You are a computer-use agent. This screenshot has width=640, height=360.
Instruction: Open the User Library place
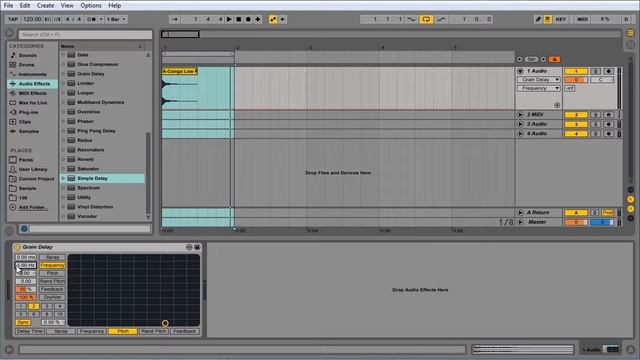point(33,169)
